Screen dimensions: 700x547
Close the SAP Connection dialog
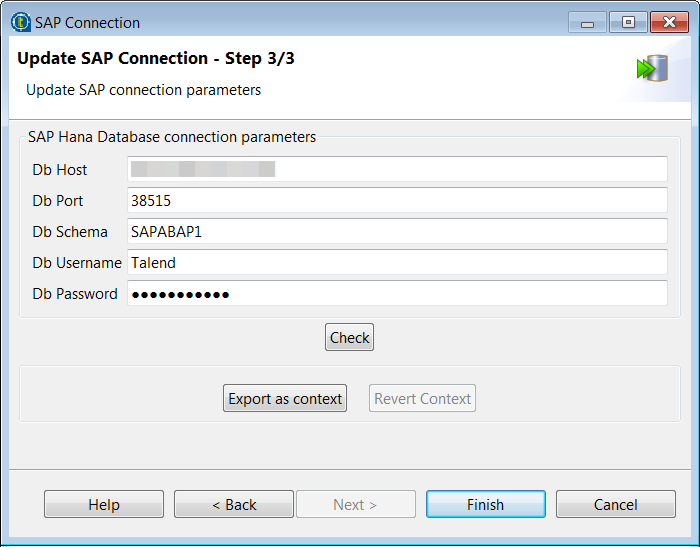tap(668, 22)
